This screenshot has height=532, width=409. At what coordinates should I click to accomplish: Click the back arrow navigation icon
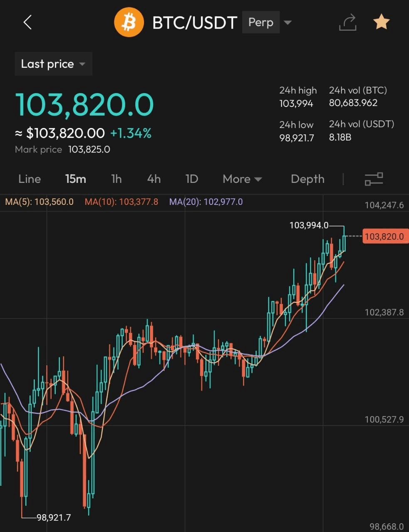point(27,23)
